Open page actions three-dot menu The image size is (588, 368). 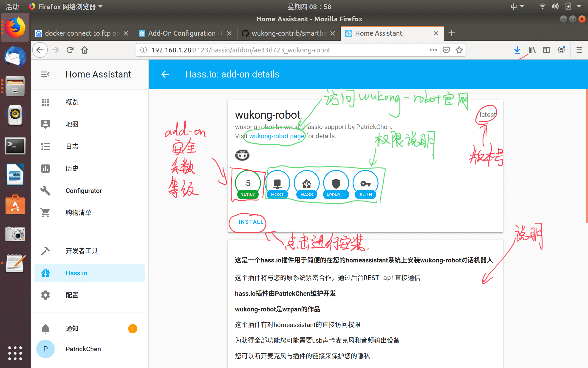click(x=433, y=50)
